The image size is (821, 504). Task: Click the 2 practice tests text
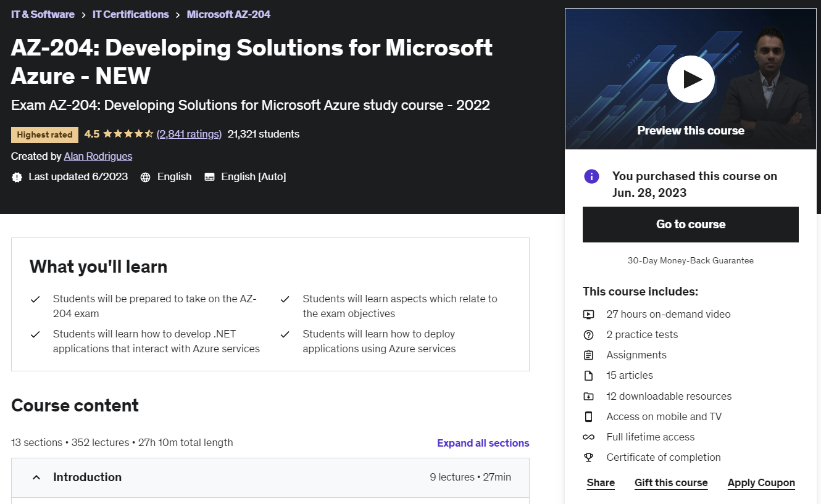pos(642,334)
